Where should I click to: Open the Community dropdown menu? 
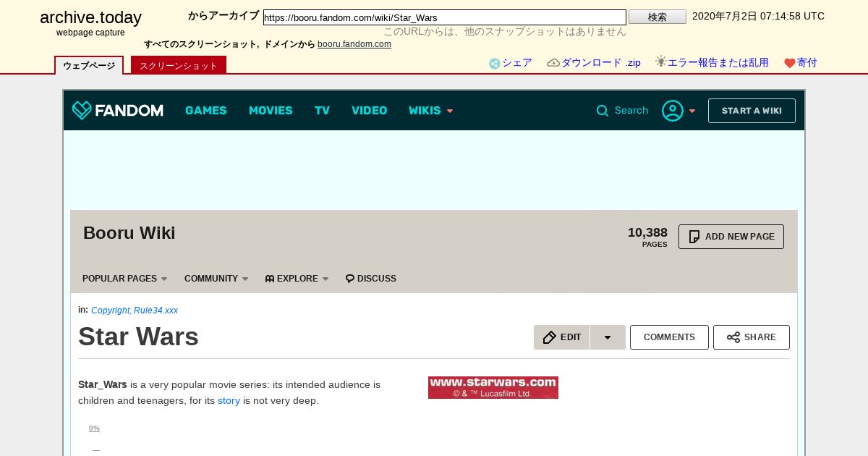pyautogui.click(x=216, y=279)
